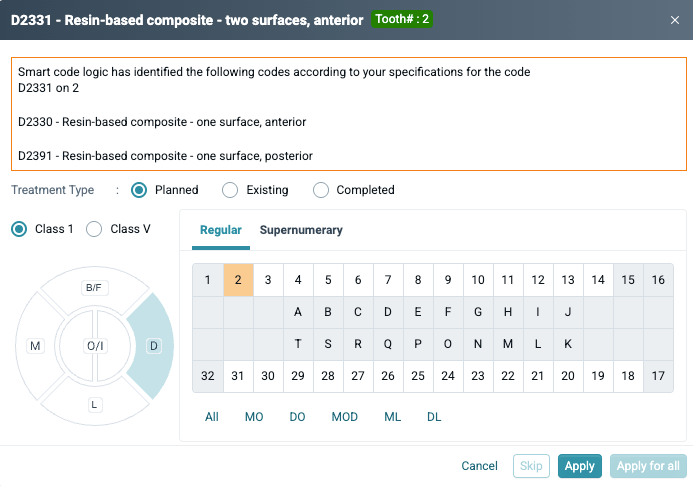This screenshot has width=693, height=486.
Task: Select the B/F surface on tooth diagram
Action: (x=94, y=288)
